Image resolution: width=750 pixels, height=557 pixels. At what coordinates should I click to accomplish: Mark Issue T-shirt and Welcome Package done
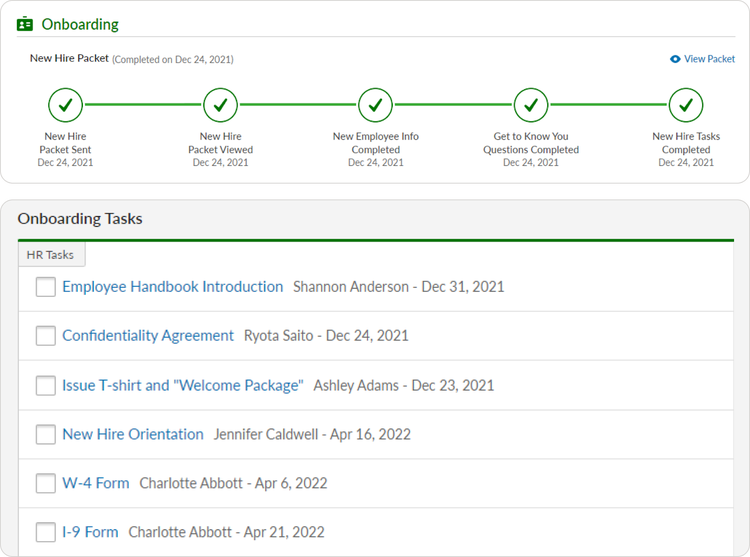pyautogui.click(x=45, y=385)
